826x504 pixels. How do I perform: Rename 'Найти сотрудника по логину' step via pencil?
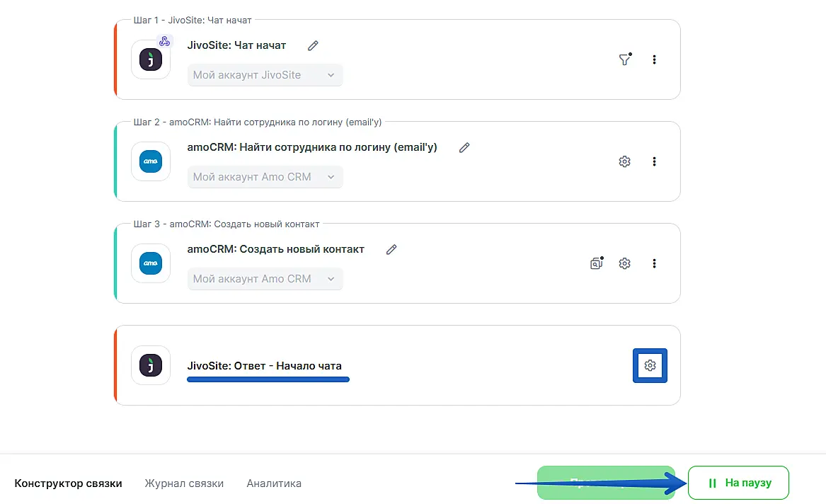(x=464, y=148)
